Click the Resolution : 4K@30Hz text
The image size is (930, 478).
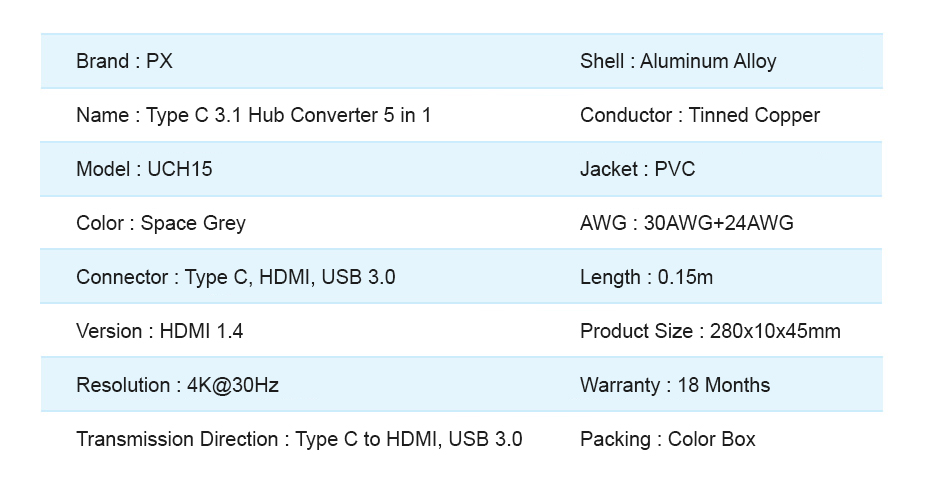(177, 385)
